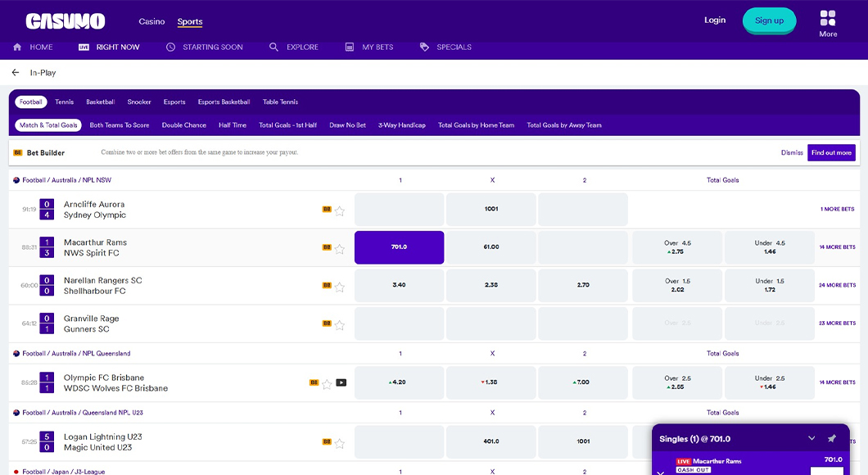The height and width of the screenshot is (475, 868).
Task: Select the Basketball sport tab
Action: coord(100,102)
